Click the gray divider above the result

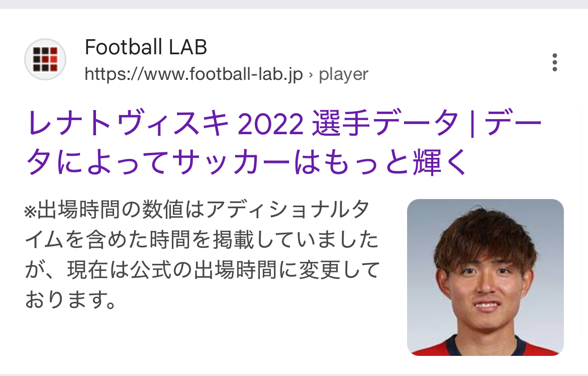[x=294, y=4]
